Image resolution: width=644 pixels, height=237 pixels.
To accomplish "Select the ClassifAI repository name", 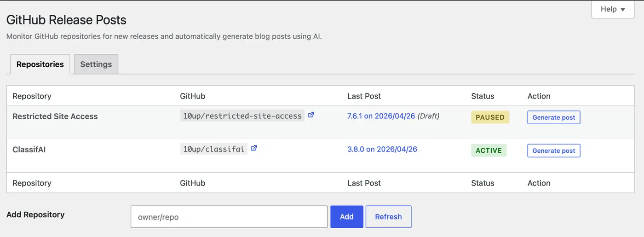I will pyautogui.click(x=29, y=150).
